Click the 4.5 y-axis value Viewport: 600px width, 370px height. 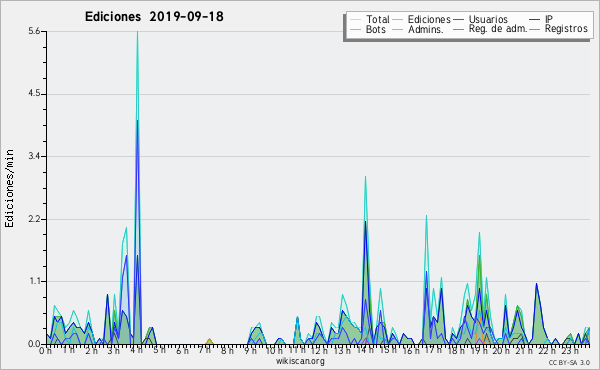point(34,94)
